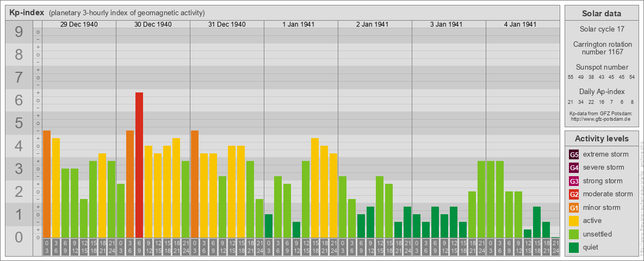The width and height of the screenshot is (644, 261).
Task: Click the Kp-index title text
Action: click(x=27, y=13)
